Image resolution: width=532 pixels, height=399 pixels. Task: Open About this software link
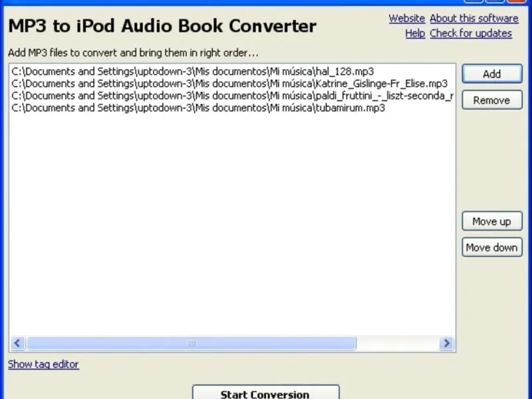point(474,19)
